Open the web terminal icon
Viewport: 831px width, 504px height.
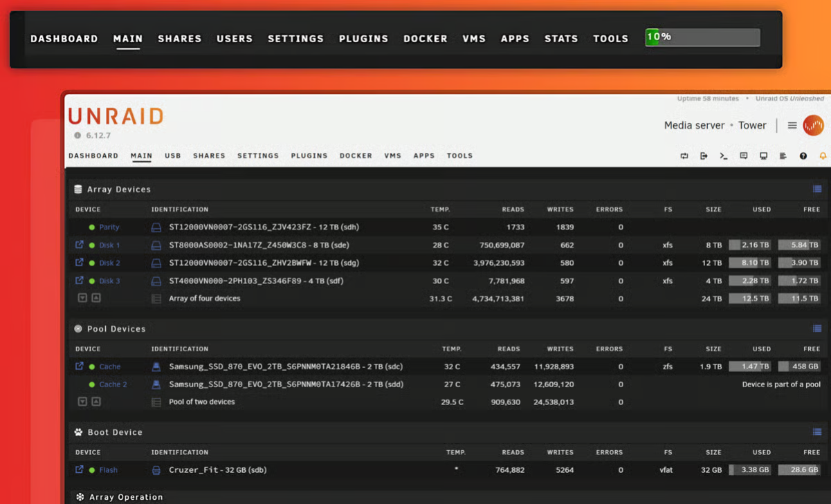723,156
